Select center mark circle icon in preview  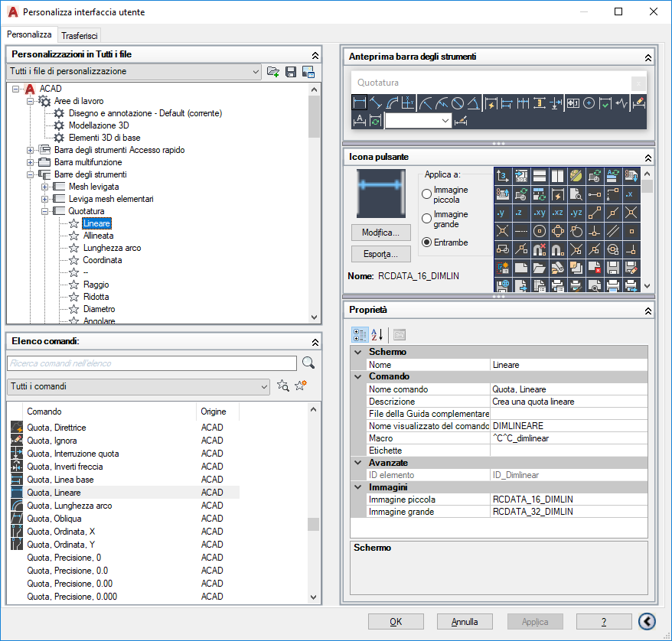[589, 103]
